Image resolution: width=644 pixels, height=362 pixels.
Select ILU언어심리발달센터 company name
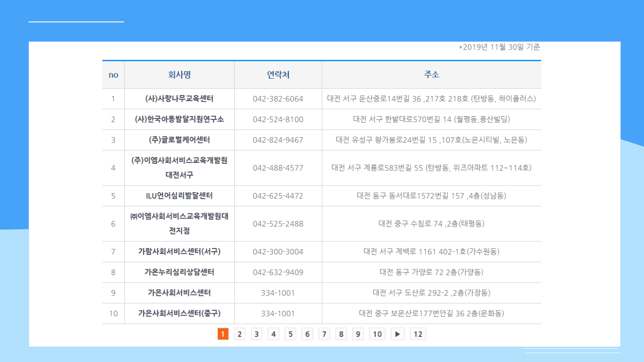click(179, 196)
